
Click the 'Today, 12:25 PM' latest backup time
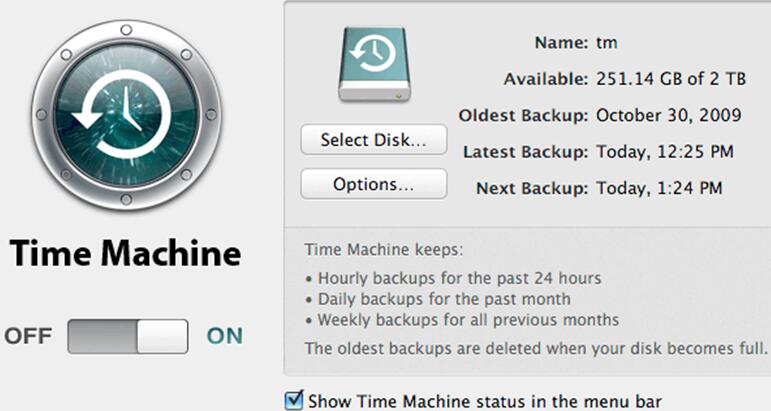click(x=665, y=151)
